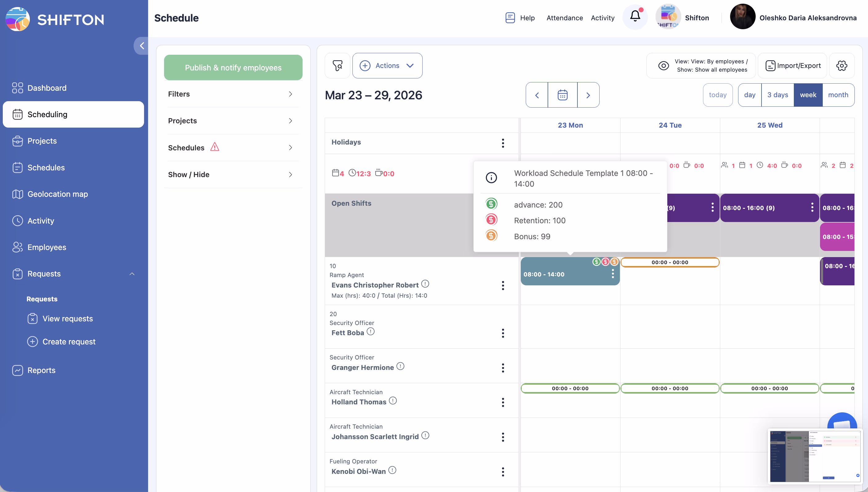Viewport: 868px width, 492px height.
Task: Open the calendar date picker icon
Action: (x=562, y=95)
